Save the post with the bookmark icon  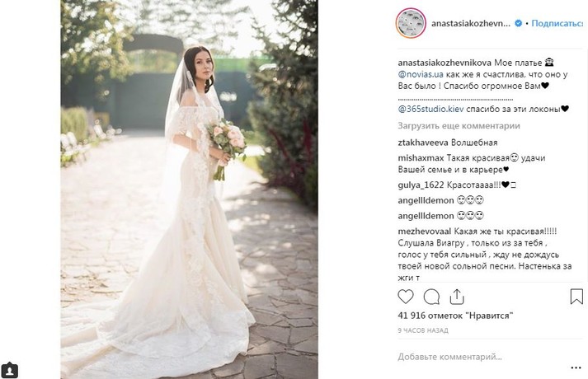(x=576, y=297)
